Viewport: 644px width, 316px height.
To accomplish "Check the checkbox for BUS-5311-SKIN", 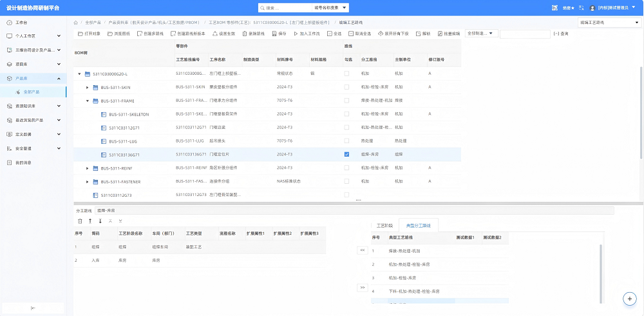I will (x=346, y=87).
